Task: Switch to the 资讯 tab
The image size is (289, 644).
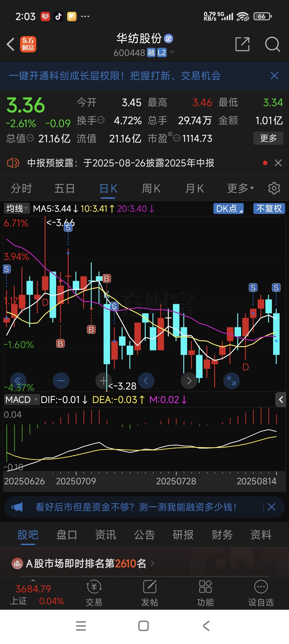Action: [x=105, y=535]
